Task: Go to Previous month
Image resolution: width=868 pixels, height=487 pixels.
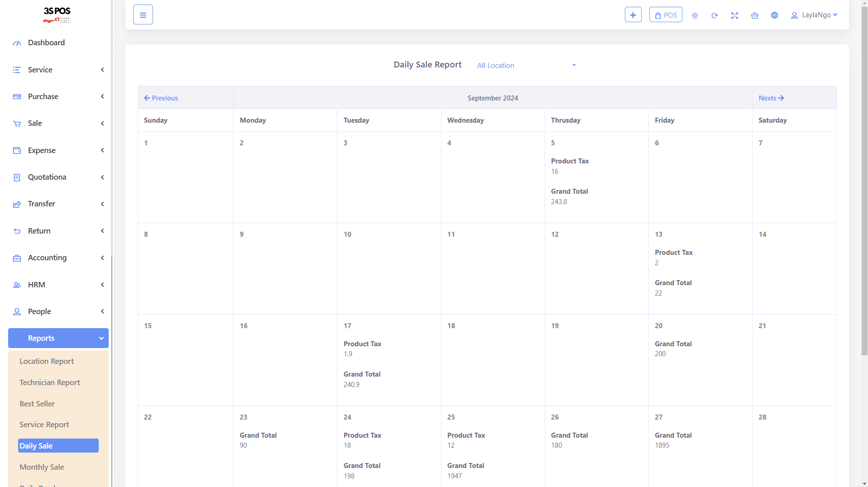Action: [x=161, y=98]
